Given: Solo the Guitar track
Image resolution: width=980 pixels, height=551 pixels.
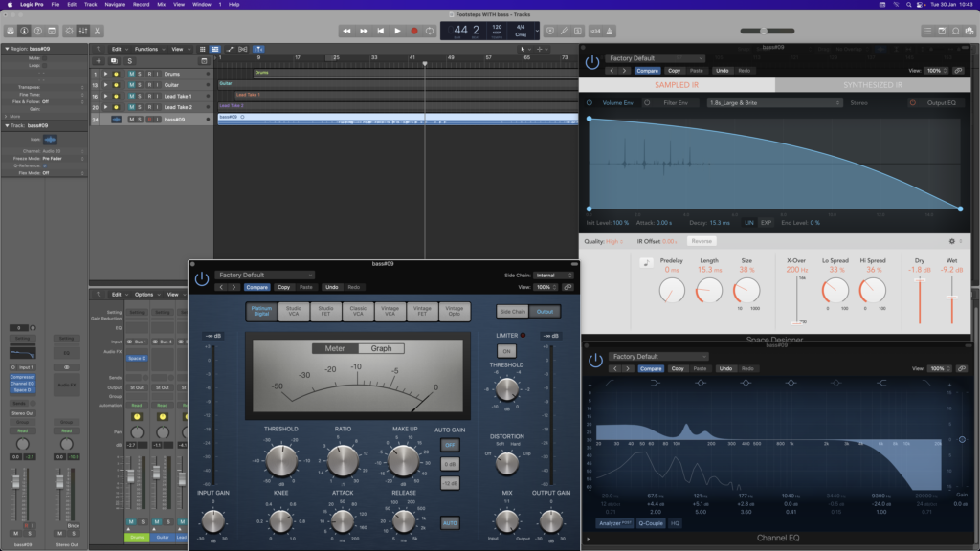Looking at the screenshot, I should (140, 85).
